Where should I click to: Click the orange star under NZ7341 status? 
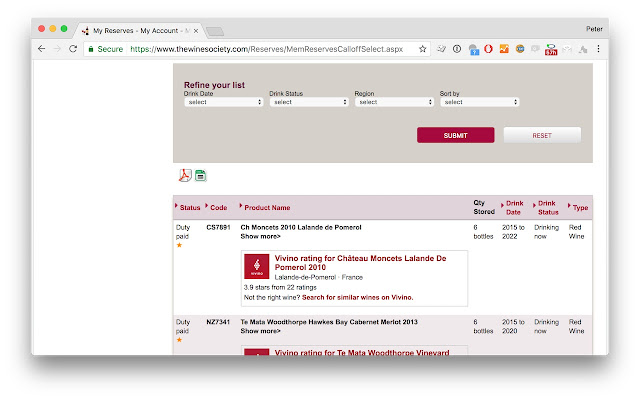(x=179, y=340)
